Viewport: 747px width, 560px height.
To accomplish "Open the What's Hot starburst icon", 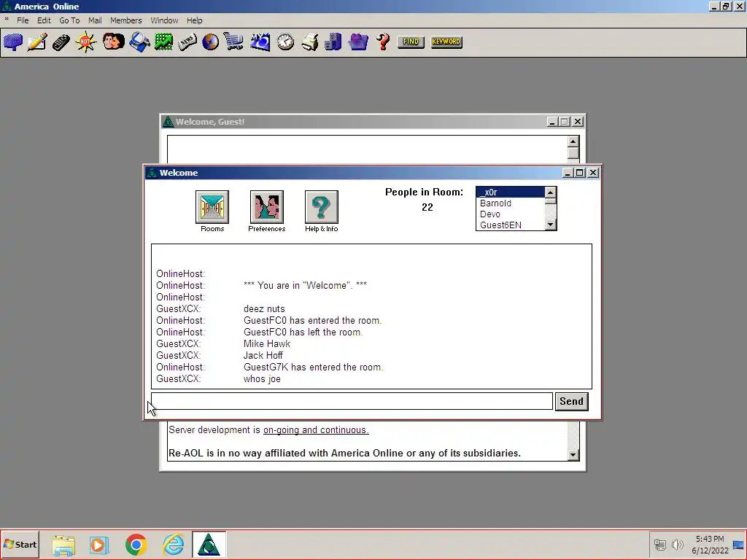I will coord(86,42).
